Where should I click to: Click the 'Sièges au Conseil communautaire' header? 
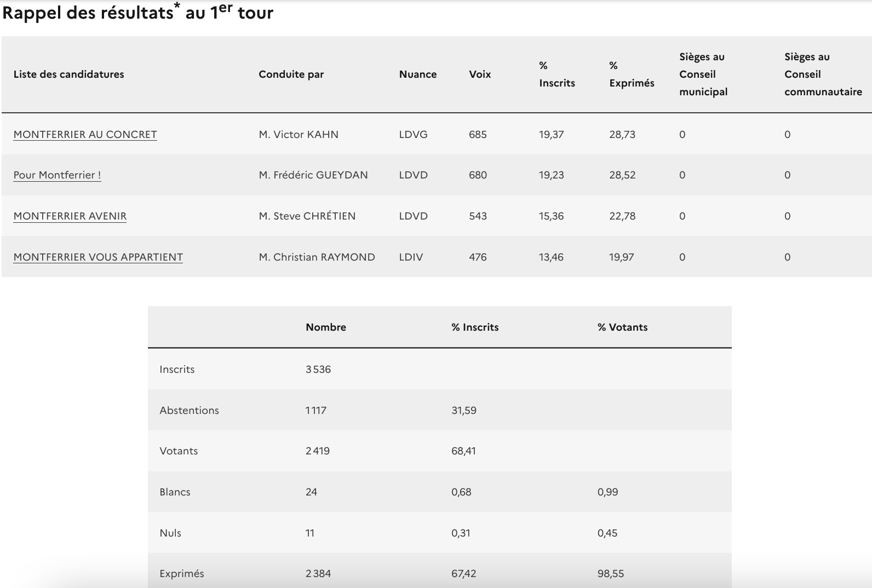[x=823, y=74]
